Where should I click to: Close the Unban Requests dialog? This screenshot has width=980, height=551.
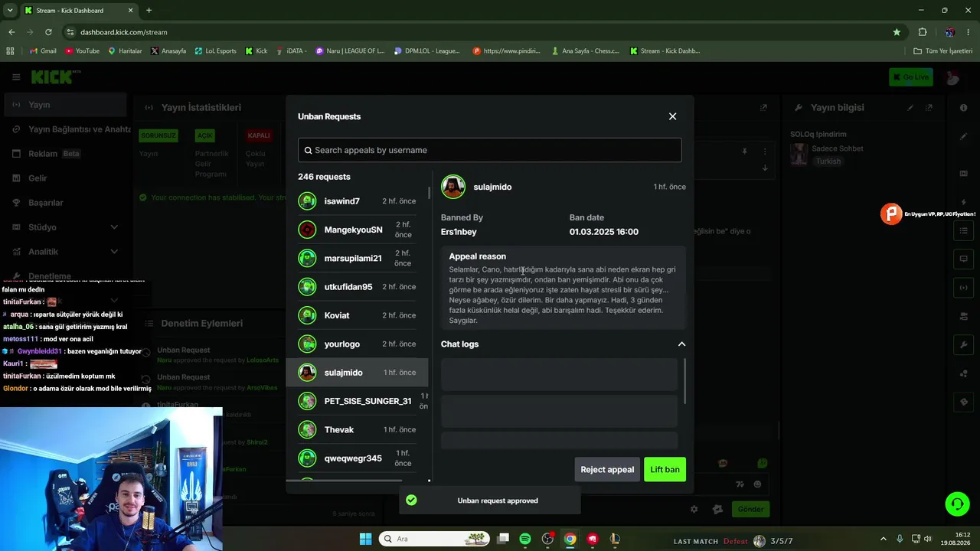coord(672,116)
